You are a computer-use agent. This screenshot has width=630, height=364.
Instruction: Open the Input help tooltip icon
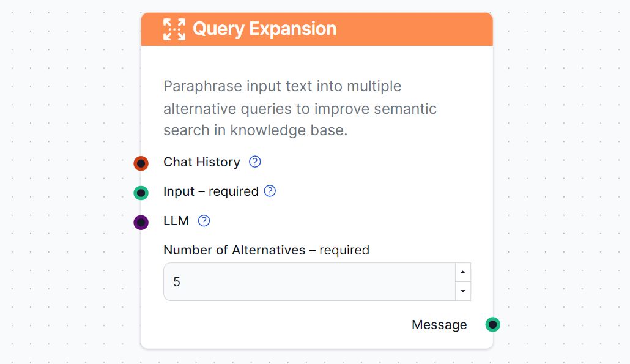269,191
